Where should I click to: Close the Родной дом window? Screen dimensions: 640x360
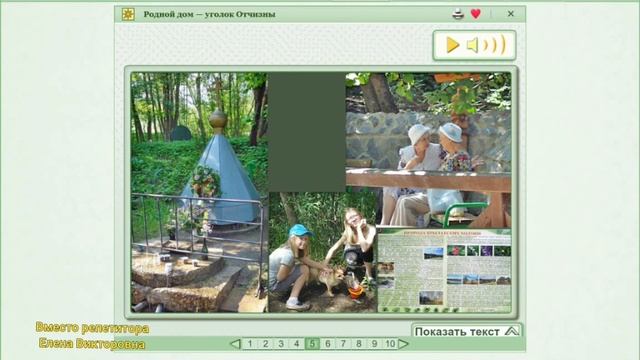(511, 14)
